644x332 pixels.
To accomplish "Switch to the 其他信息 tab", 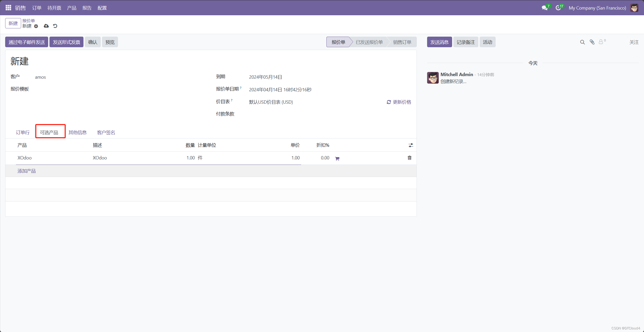I will coord(78,132).
